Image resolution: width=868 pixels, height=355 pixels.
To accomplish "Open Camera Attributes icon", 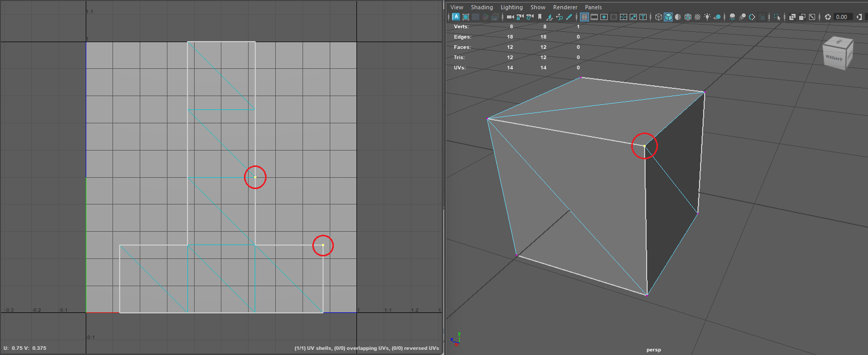I will (x=530, y=17).
